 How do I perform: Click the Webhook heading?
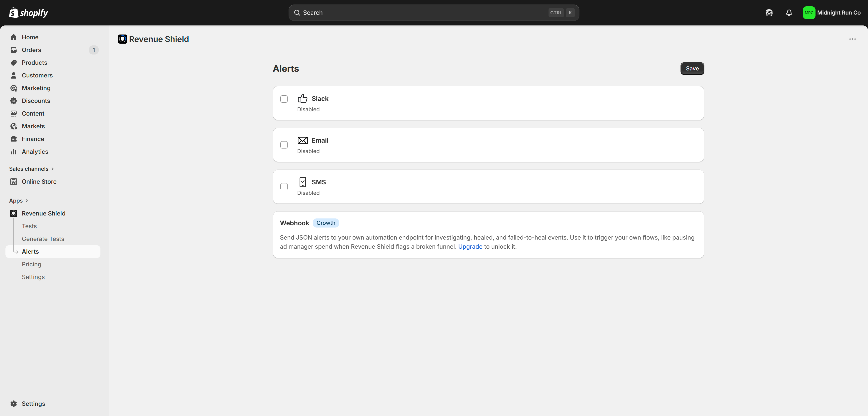tap(294, 223)
